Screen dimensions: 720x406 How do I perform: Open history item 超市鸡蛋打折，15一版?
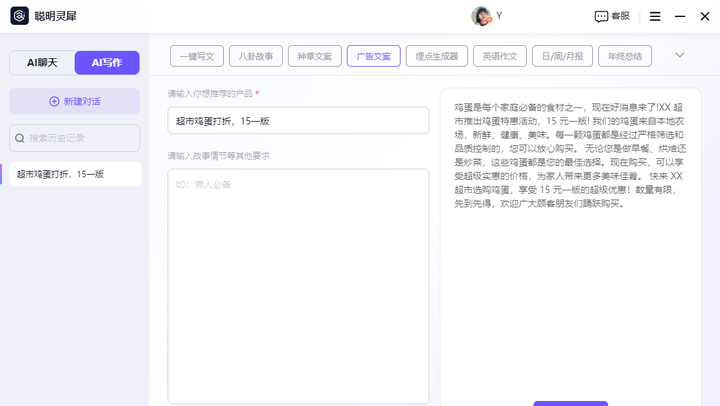click(75, 174)
